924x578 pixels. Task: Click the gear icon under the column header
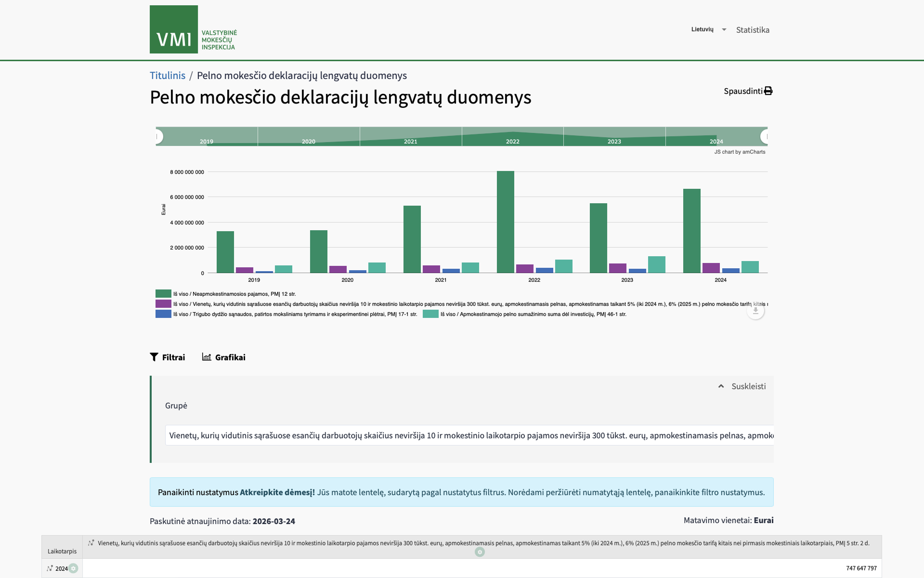pos(480,552)
